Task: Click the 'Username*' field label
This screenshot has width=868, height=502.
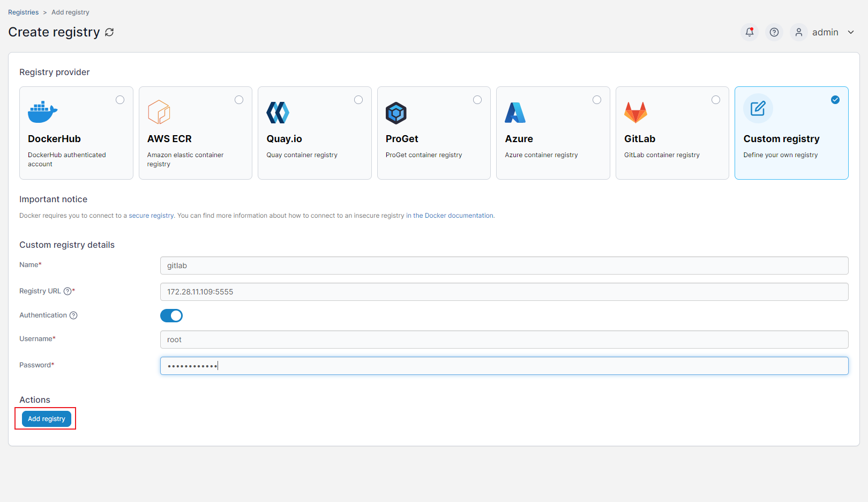Action: (38, 339)
